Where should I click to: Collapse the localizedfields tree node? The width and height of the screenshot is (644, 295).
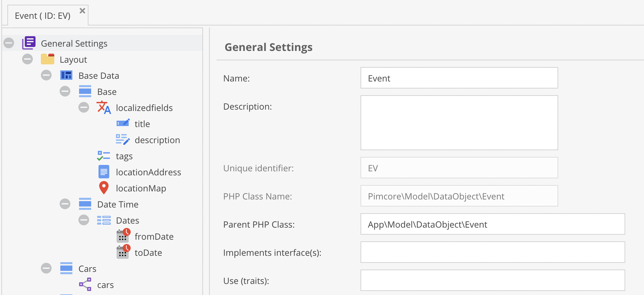pos(84,108)
